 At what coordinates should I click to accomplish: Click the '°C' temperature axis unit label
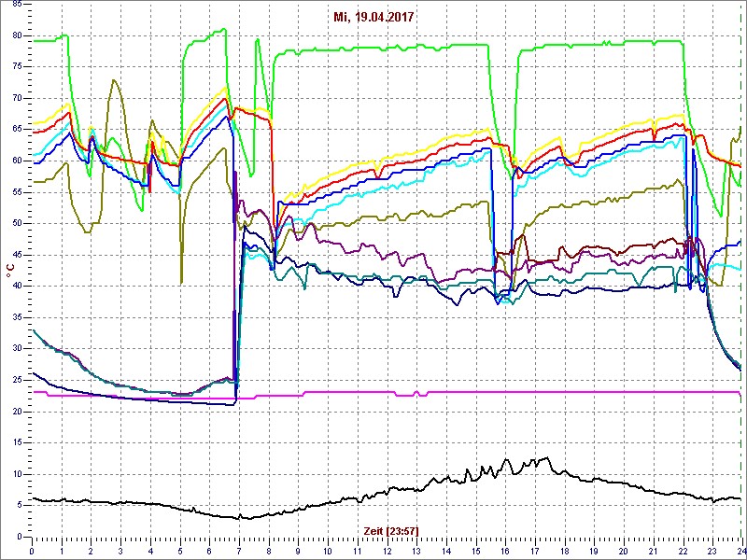9,271
